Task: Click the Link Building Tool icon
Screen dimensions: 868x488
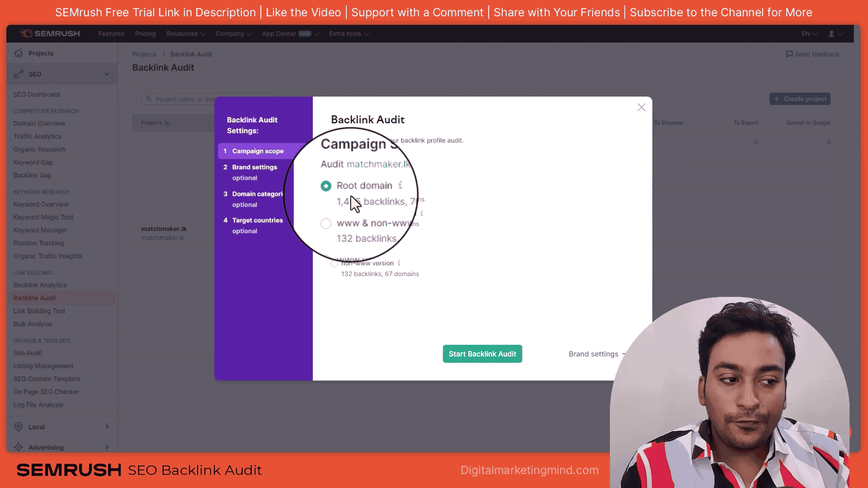Action: click(39, 310)
